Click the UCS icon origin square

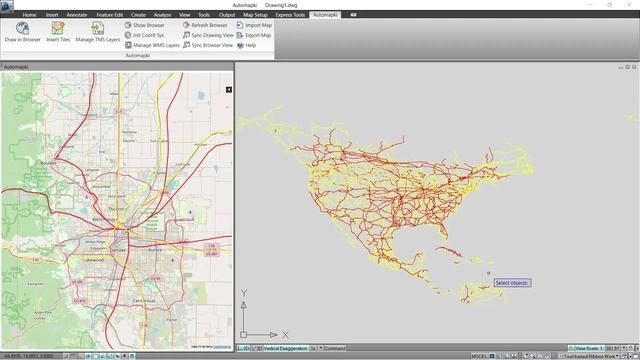[x=243, y=335]
